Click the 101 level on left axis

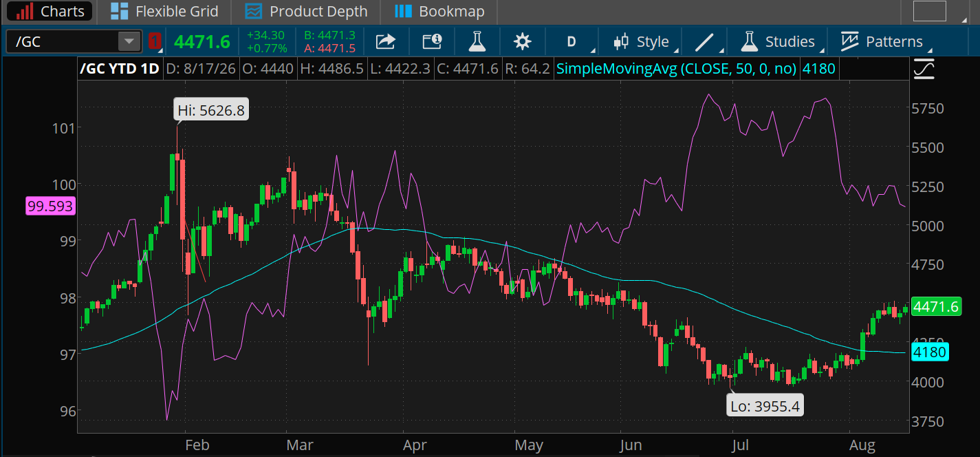[63, 127]
